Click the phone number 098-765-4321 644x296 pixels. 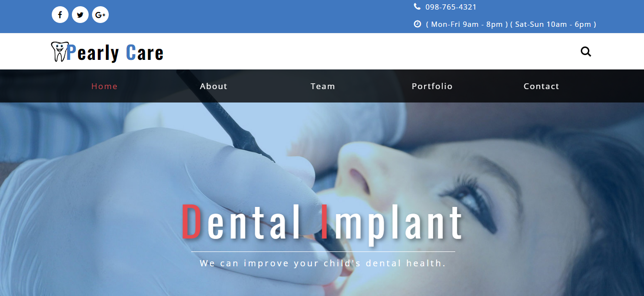coord(451,7)
